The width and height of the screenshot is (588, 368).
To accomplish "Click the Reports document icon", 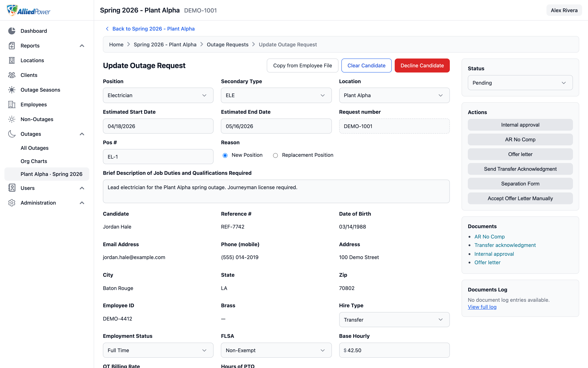I will 12,45.
